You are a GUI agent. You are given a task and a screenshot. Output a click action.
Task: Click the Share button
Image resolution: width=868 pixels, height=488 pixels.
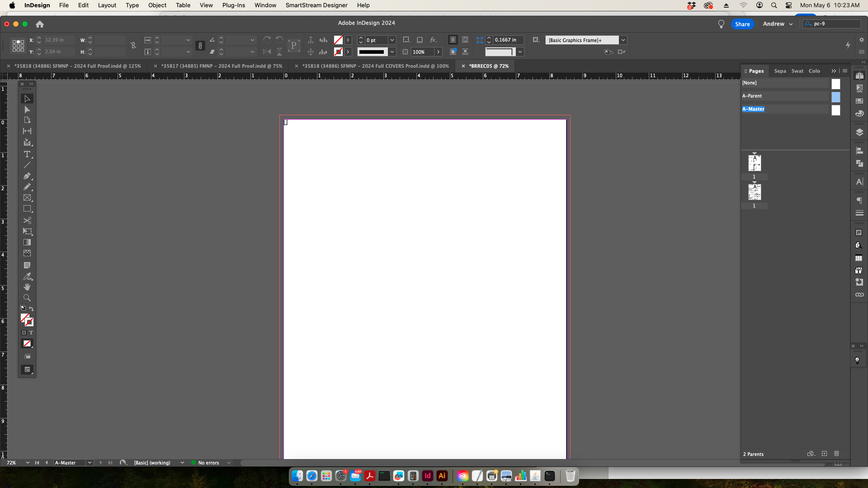pos(742,24)
